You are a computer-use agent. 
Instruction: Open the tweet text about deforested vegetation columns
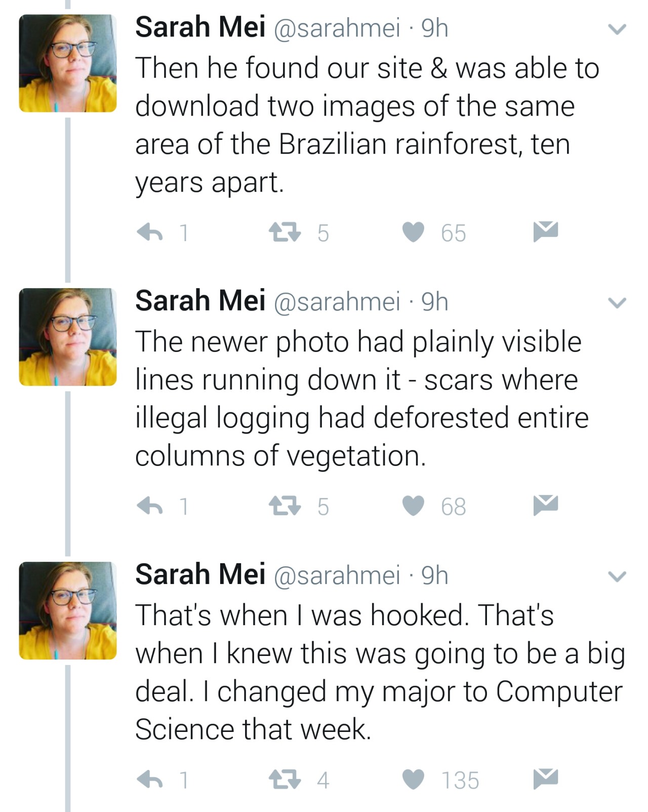361,398
